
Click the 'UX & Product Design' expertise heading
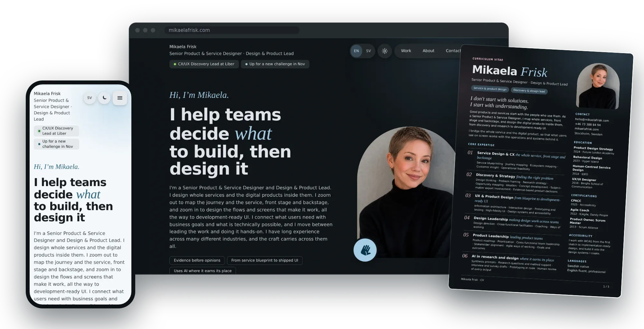494,197
